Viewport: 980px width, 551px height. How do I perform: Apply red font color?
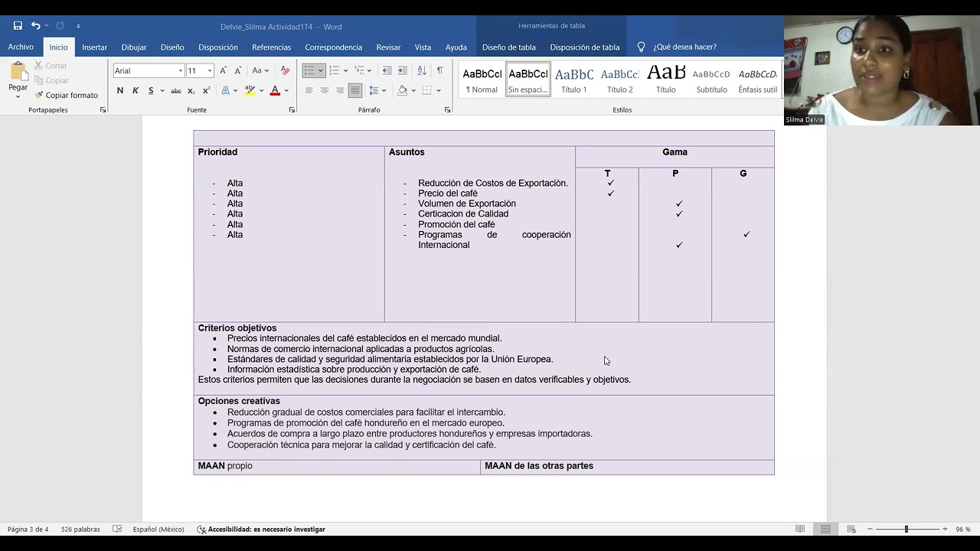[x=275, y=90]
